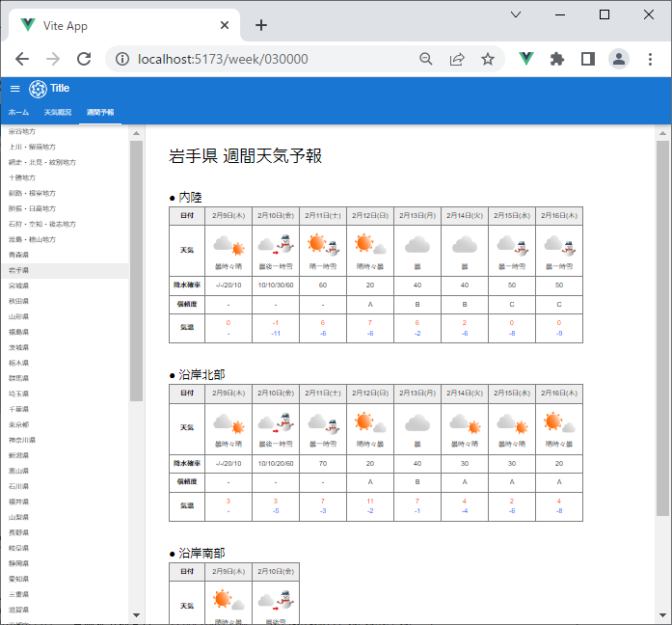Image resolution: width=672 pixels, height=625 pixels.
Task: Open a new browser tab
Action: (x=261, y=25)
